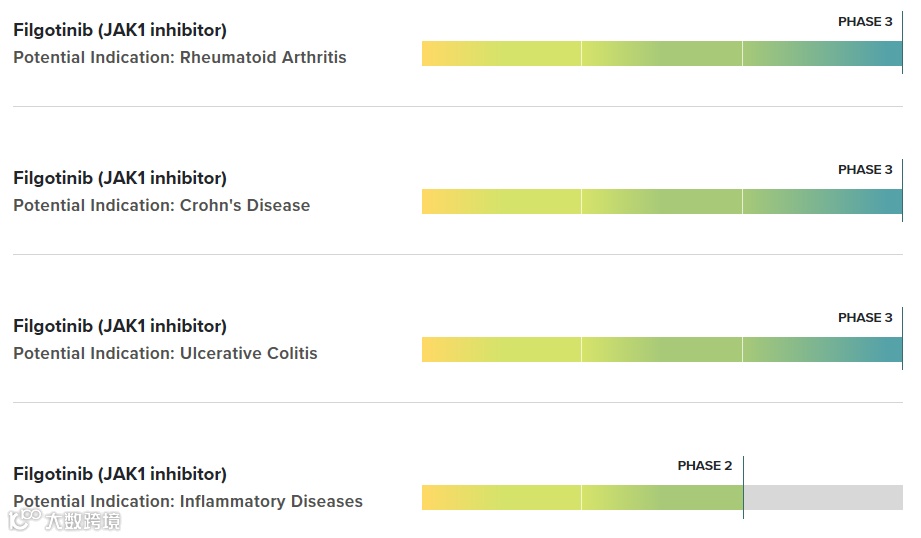Click the middle green segment of the Crohn's Disease bar
Screen dimensions: 921x538
click(662, 202)
